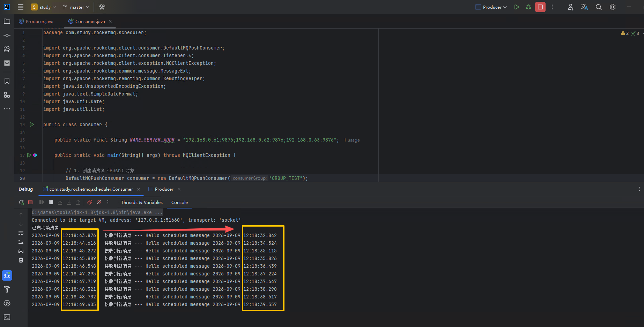The width and height of the screenshot is (644, 327).
Task: Resume the debugged program
Action: tap(42, 202)
